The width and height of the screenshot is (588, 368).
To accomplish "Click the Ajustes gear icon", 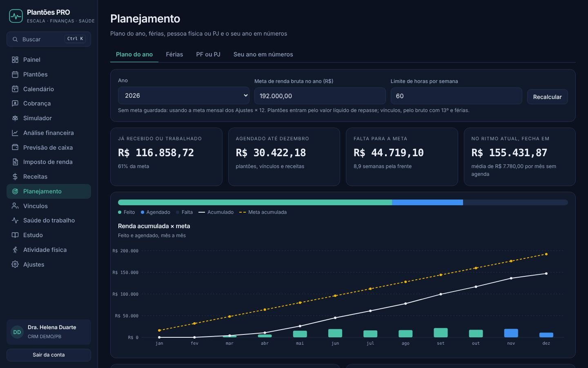I will tap(15, 265).
